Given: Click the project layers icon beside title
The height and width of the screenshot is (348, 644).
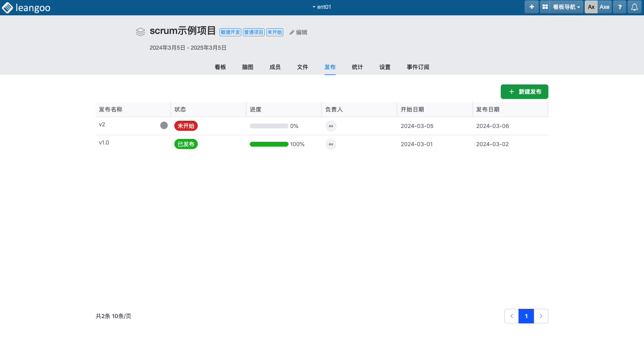Looking at the screenshot, I should pyautogui.click(x=140, y=32).
